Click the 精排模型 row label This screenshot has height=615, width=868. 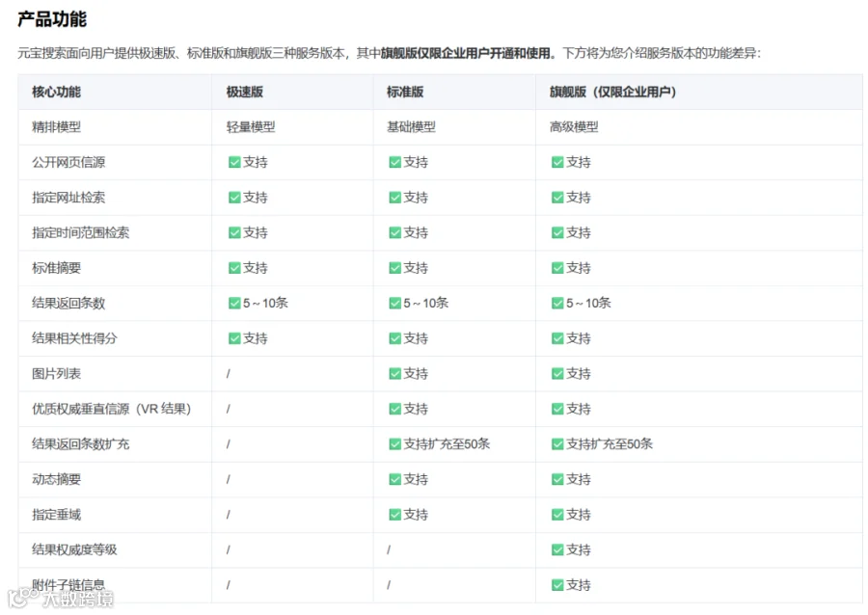(x=57, y=127)
